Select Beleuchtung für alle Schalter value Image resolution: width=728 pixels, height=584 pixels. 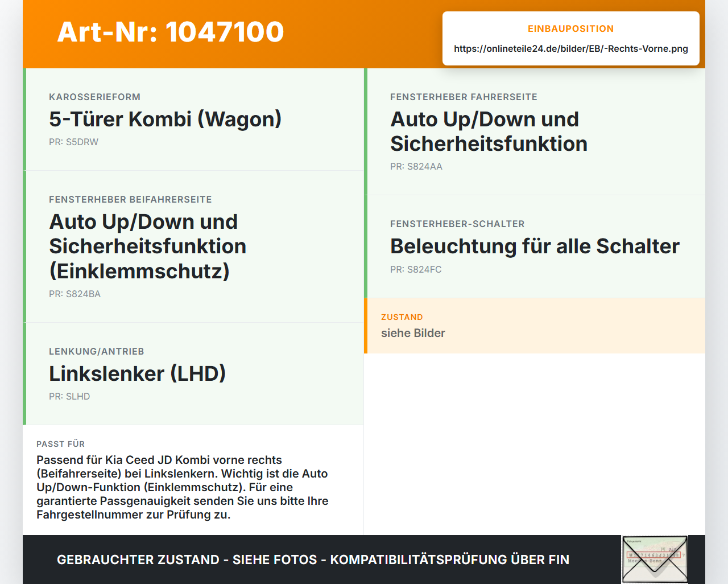point(535,246)
